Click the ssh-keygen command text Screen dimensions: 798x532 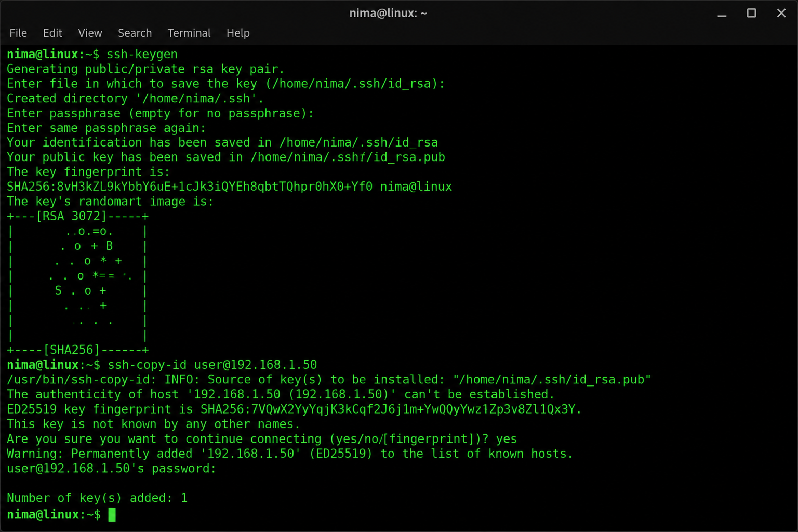(x=142, y=55)
